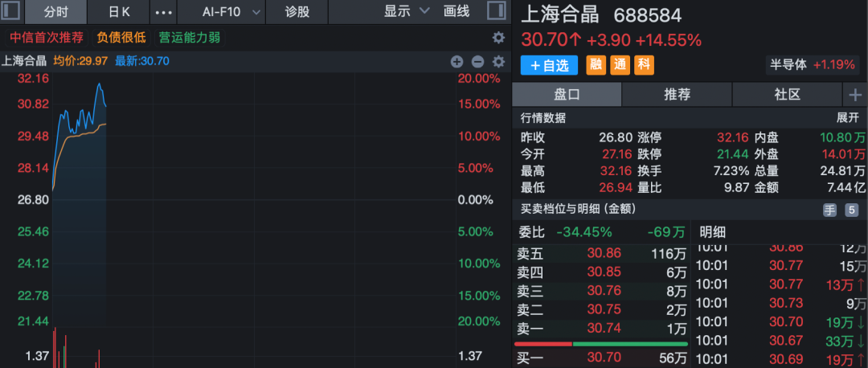
Task: Add new panel tab with plus
Action: [x=855, y=95]
